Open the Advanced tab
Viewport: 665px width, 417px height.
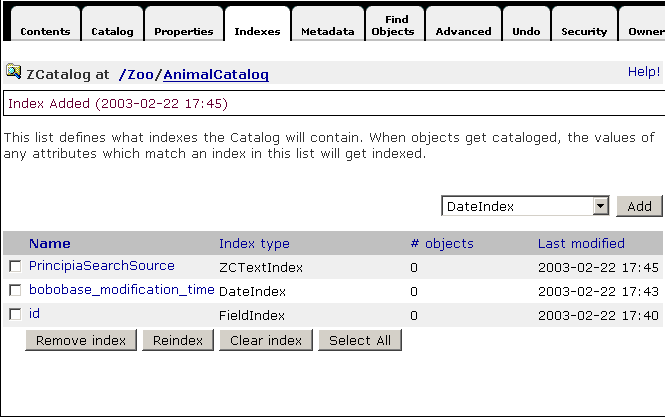[x=463, y=31]
